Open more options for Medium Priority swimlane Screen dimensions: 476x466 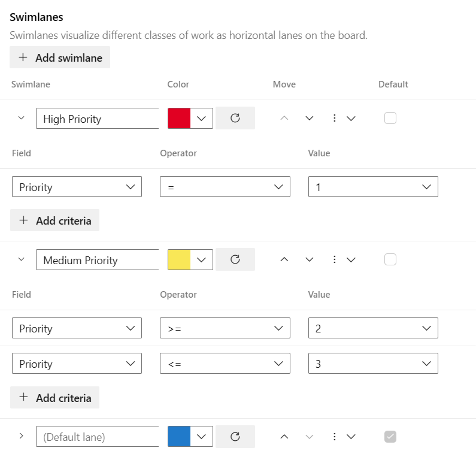(x=343, y=259)
